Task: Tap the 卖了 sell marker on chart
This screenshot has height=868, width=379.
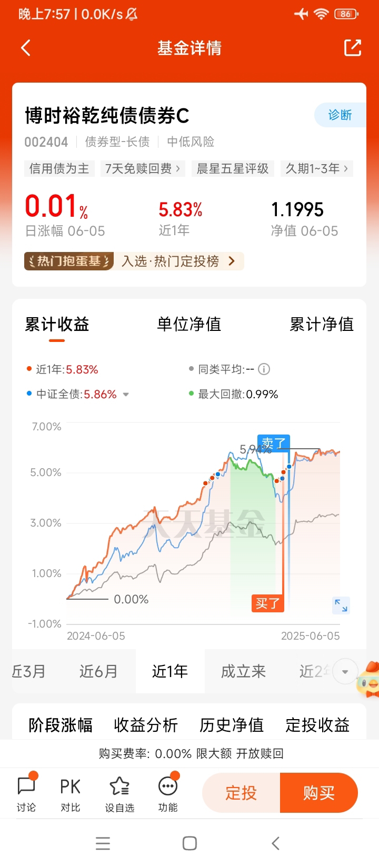Action: pos(273,443)
